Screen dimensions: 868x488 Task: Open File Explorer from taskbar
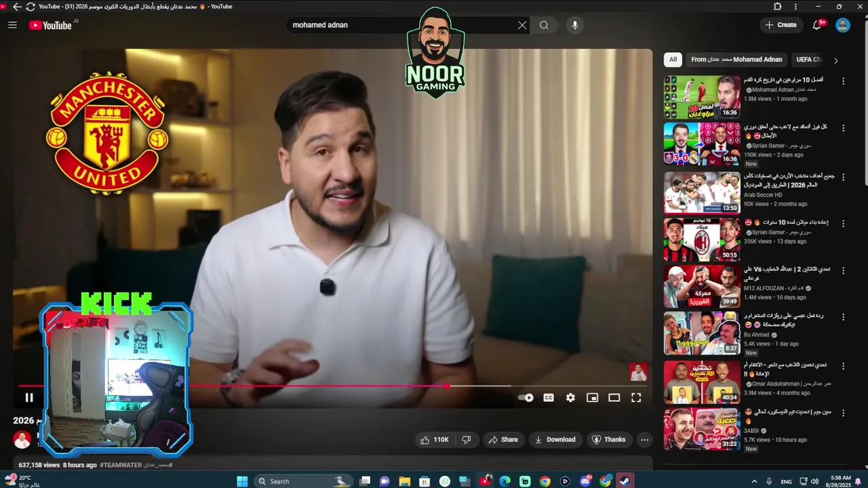point(405,481)
